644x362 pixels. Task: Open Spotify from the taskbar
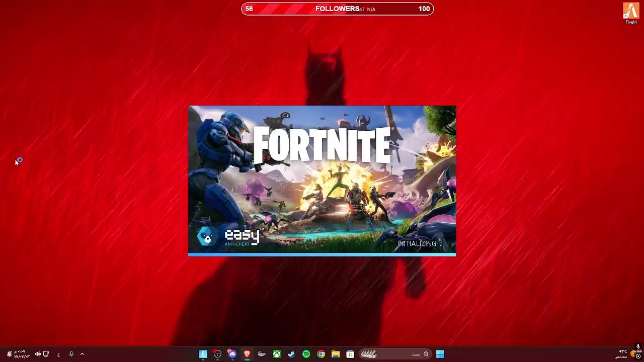306,354
